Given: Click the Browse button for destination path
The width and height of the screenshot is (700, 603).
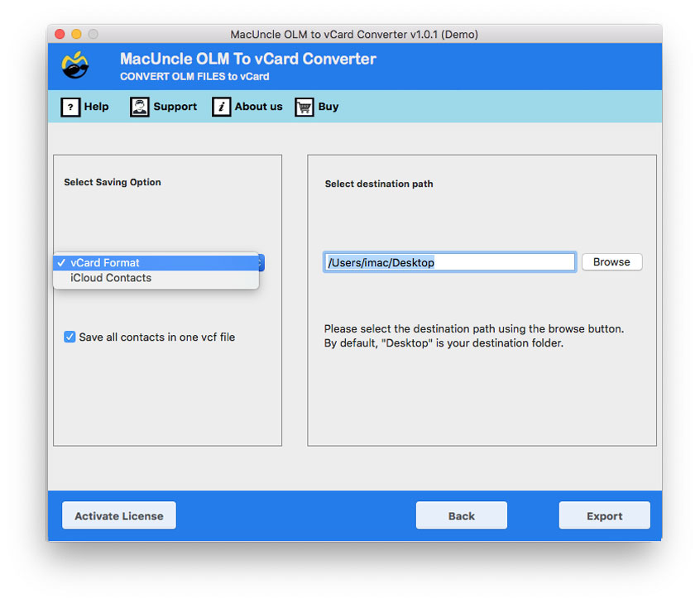Looking at the screenshot, I should pos(611,261).
